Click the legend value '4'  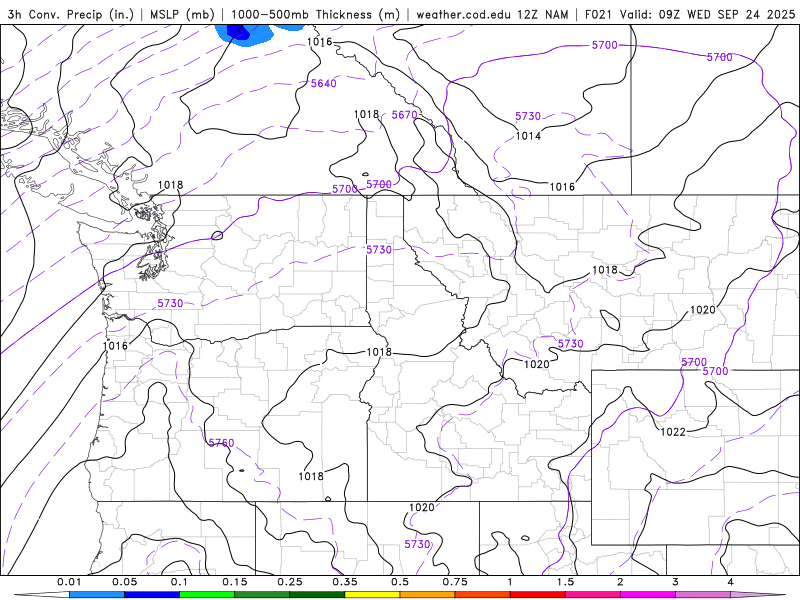730,582
